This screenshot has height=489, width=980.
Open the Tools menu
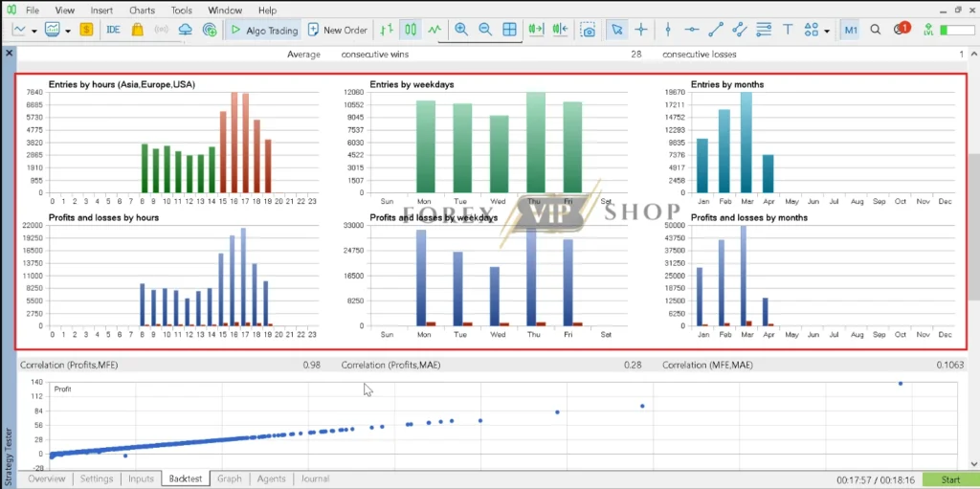181,10
